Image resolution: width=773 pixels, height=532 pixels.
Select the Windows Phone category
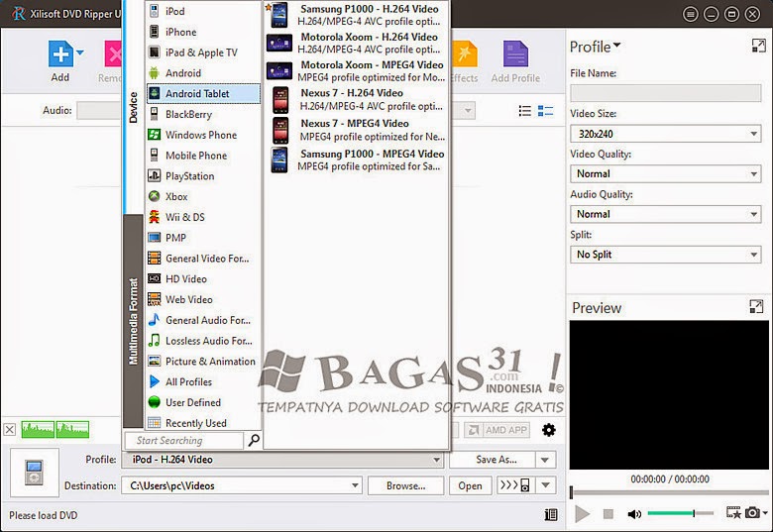203,135
